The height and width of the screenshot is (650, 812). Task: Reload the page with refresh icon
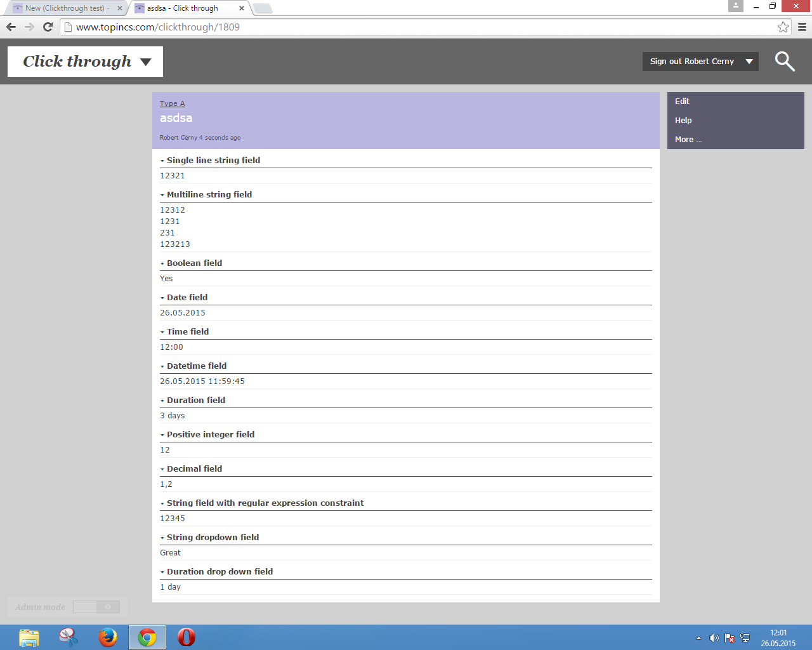point(48,27)
